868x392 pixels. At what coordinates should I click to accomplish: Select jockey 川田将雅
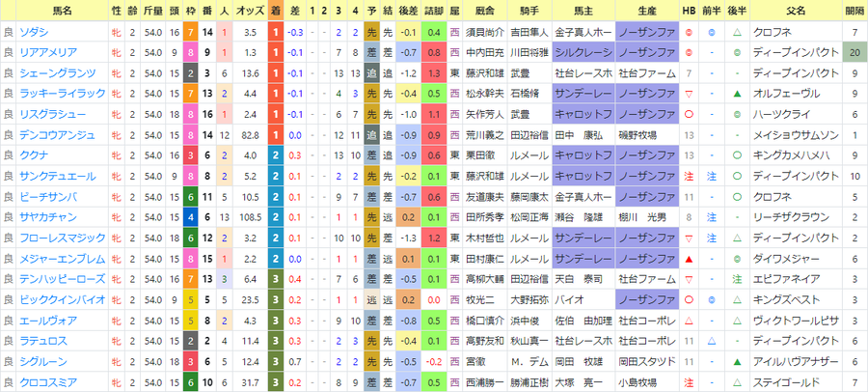[x=529, y=53]
